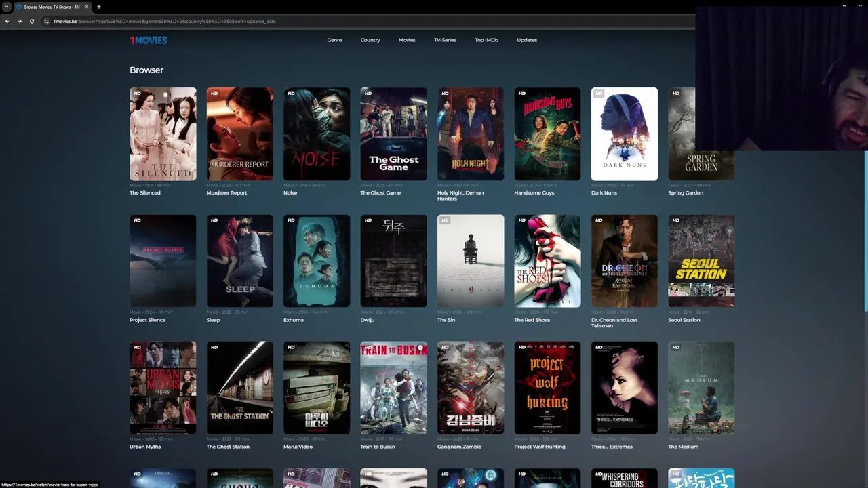Open the tab list dropdown arrow
Screen dimensions: 868x488
tap(6, 7)
